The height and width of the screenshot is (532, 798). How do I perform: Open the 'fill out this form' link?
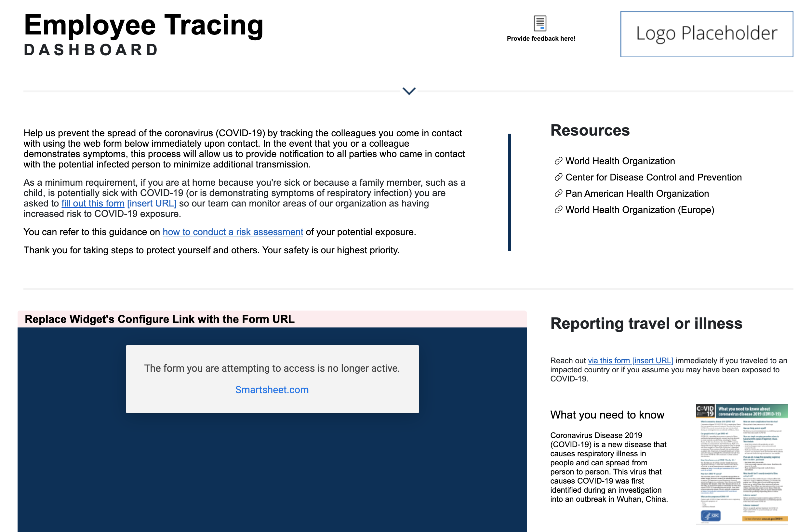pyautogui.click(x=93, y=203)
